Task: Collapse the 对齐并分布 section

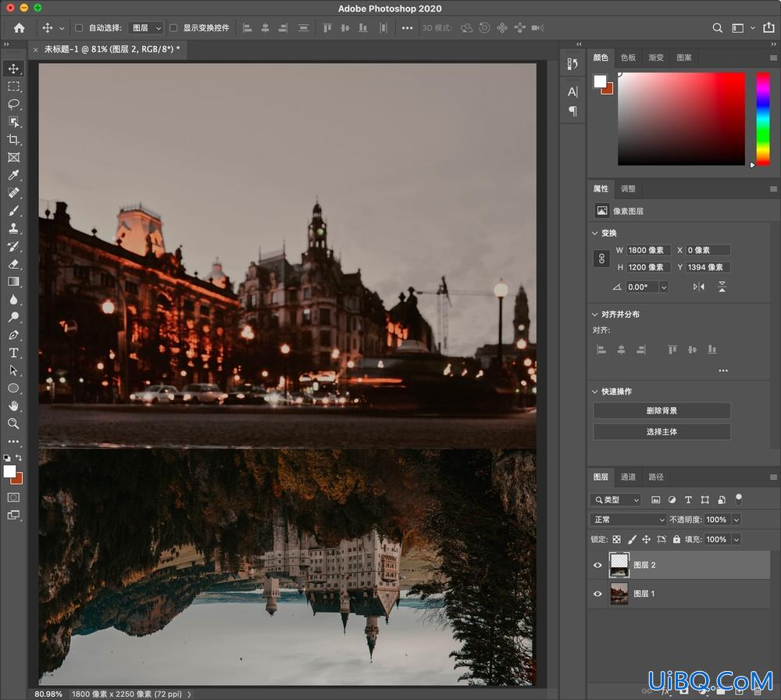Action: tap(594, 314)
